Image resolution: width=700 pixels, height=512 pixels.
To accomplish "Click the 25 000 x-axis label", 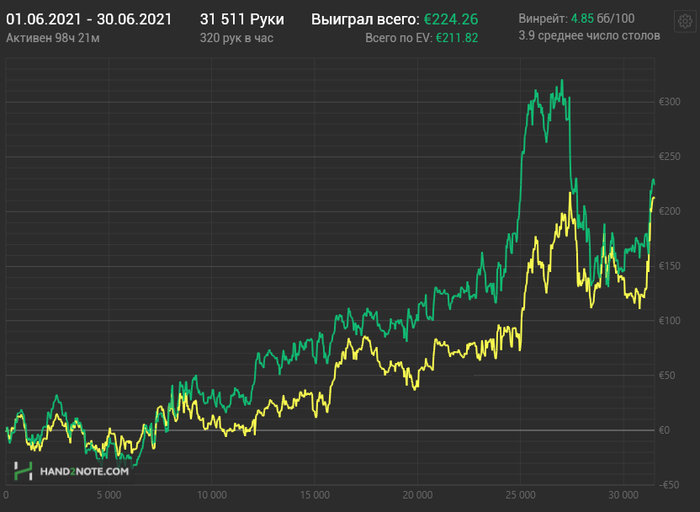I will 521,495.
